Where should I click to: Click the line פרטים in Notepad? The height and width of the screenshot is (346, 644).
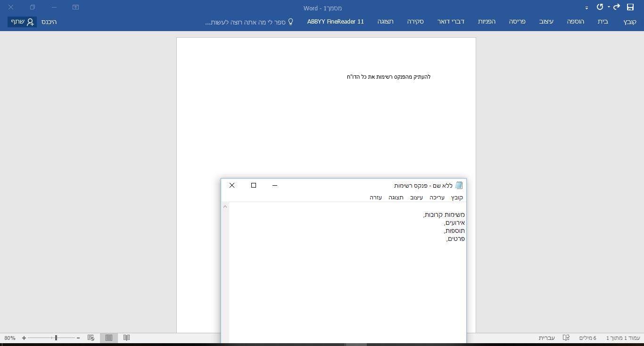[x=455, y=239]
